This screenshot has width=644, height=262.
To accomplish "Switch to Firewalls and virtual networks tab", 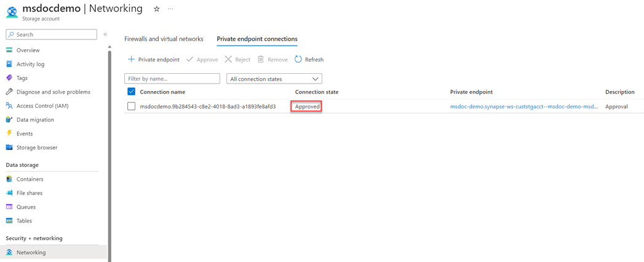I will (164, 39).
